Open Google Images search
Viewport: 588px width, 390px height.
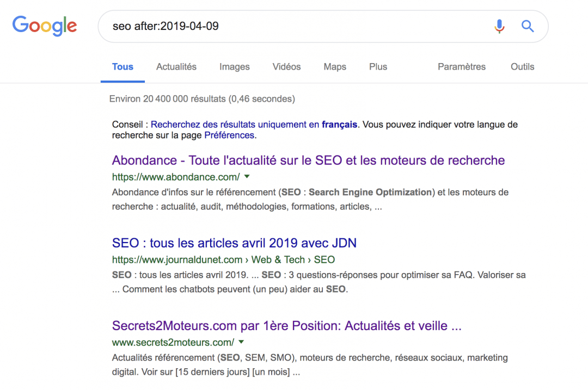point(234,66)
